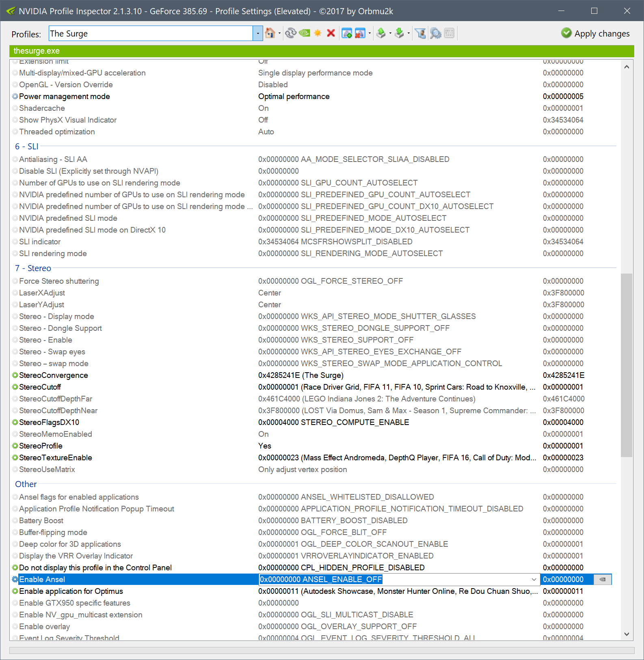Image resolution: width=644 pixels, height=660 pixels.
Task: Click the green gear icon beside StereoFlagsDX10
Action: coord(15,422)
